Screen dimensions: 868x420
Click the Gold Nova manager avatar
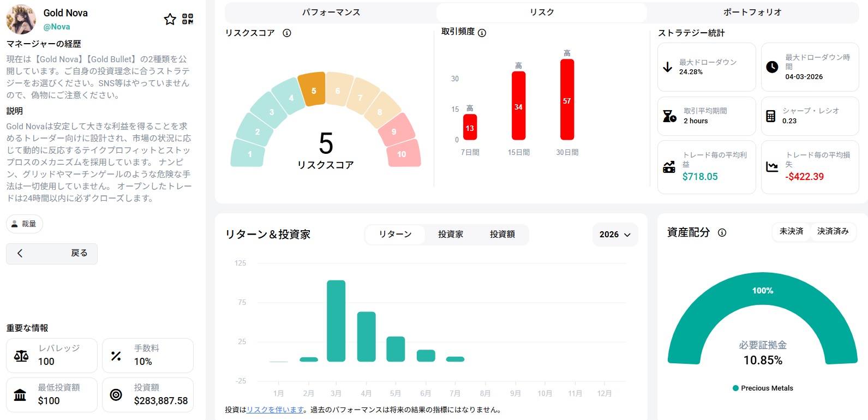tap(21, 19)
